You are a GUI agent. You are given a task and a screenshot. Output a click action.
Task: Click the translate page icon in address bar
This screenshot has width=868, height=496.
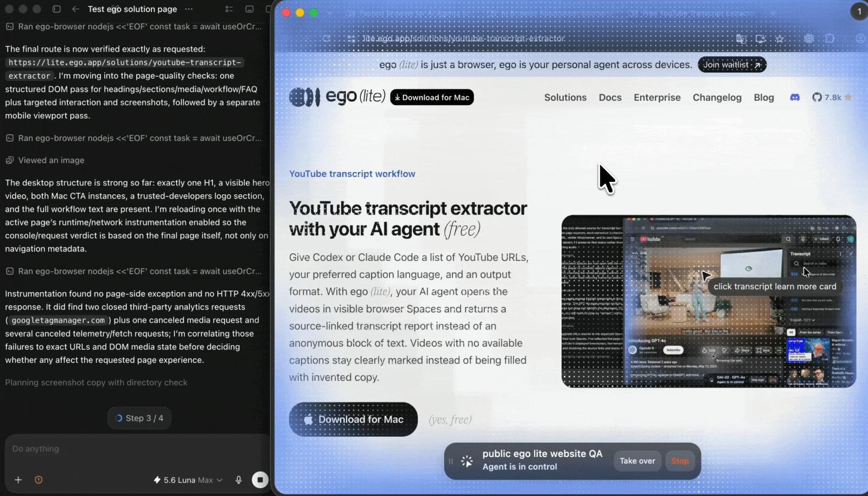[741, 39]
